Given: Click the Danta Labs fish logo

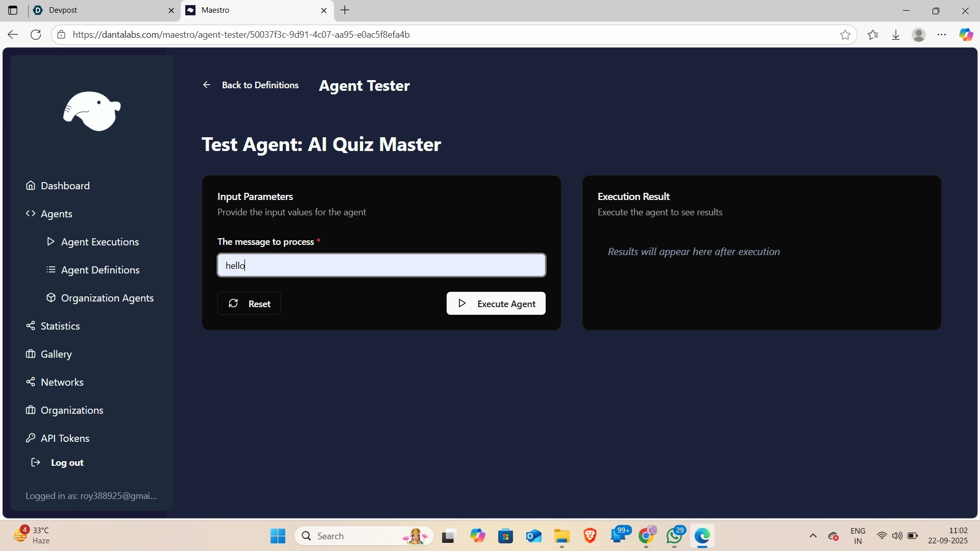Looking at the screenshot, I should pyautogui.click(x=92, y=111).
